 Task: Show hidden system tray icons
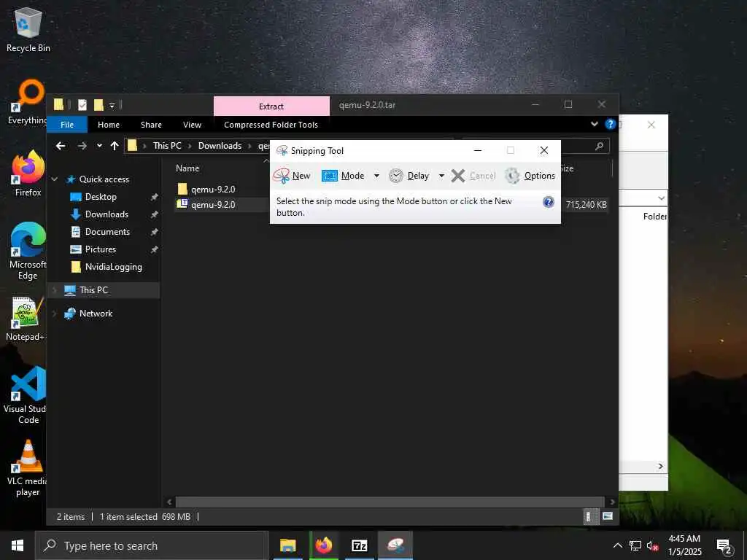[x=617, y=545]
